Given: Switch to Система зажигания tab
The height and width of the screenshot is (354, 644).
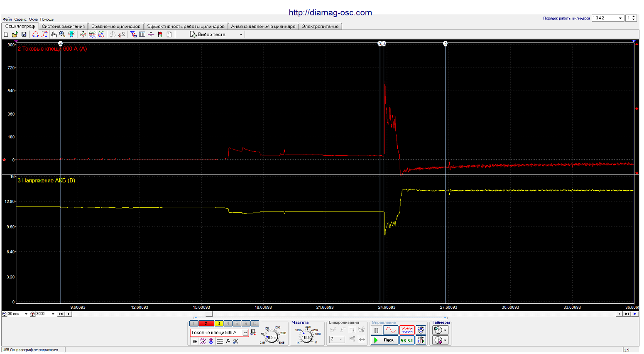Looking at the screenshot, I should coord(63,26).
